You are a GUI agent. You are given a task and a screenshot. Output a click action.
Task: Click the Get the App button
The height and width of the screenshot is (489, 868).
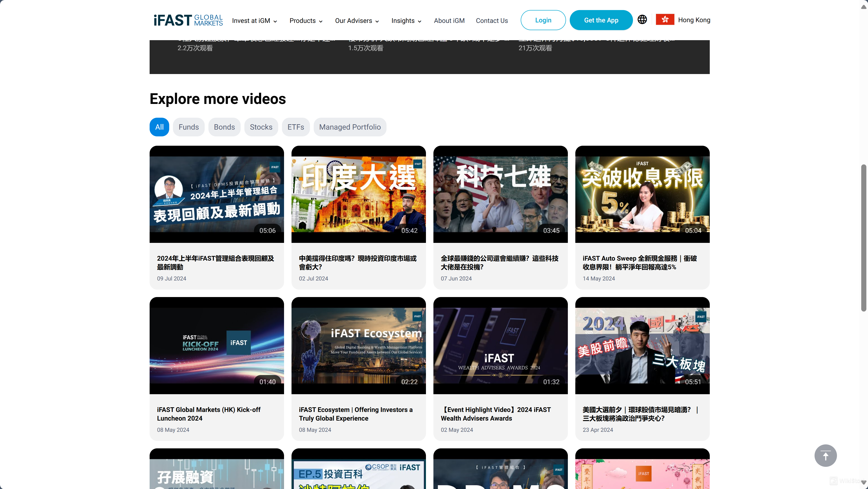point(601,20)
